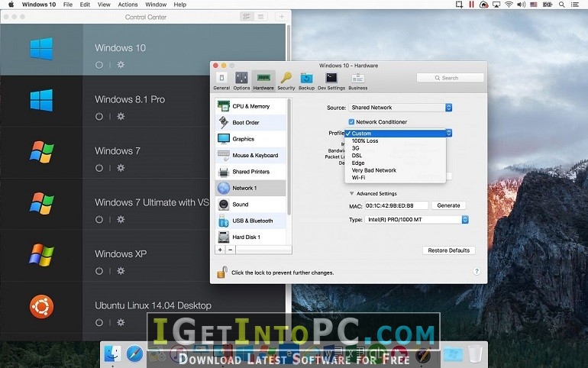Open the Windows 8.1 Pro gear settings
Image resolution: width=588 pixels, height=368 pixels.
click(121, 117)
